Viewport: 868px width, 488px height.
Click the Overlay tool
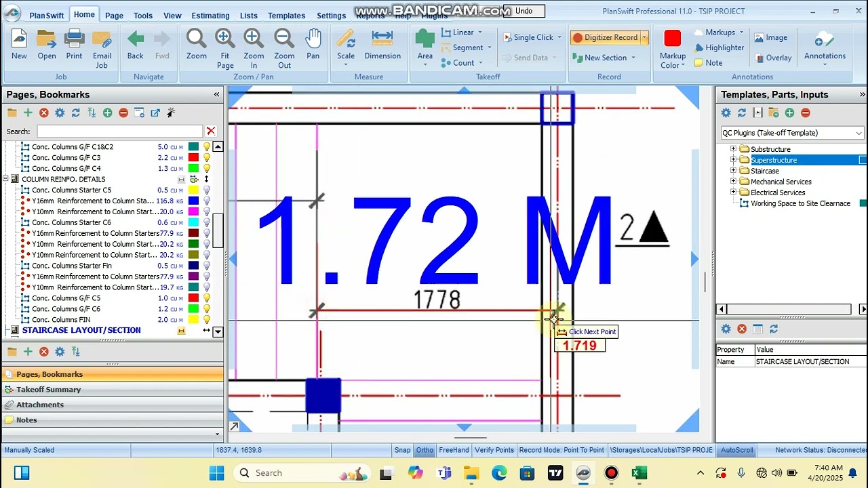click(773, 58)
